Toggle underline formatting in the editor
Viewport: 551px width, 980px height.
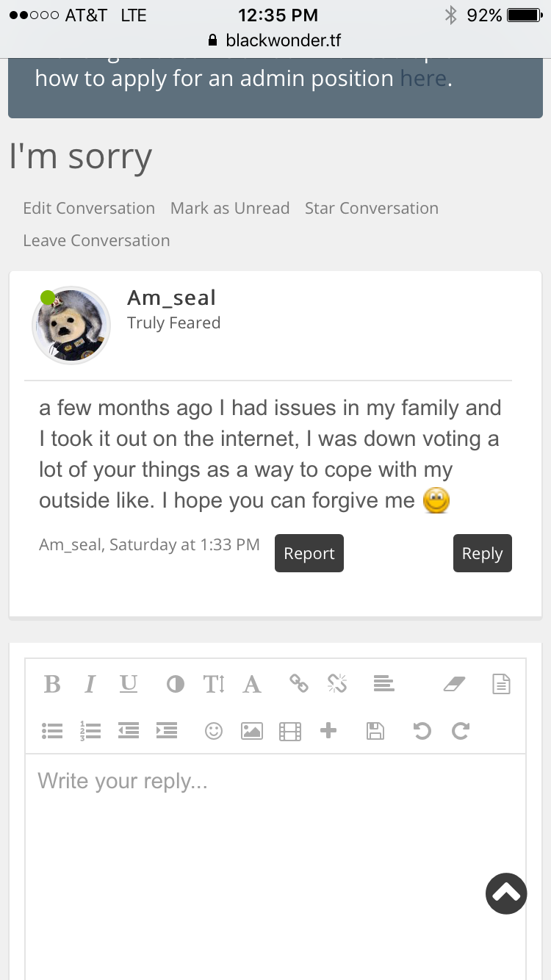click(129, 685)
